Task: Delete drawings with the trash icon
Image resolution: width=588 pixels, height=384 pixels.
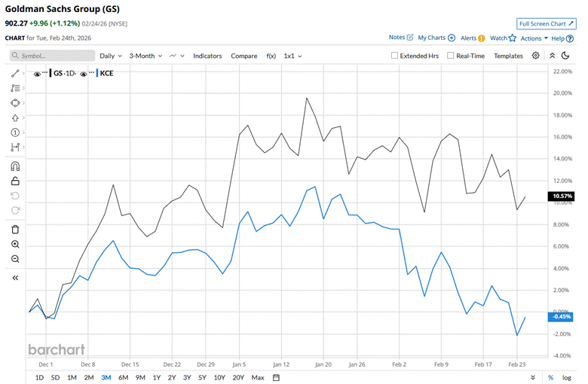Action: (x=15, y=230)
